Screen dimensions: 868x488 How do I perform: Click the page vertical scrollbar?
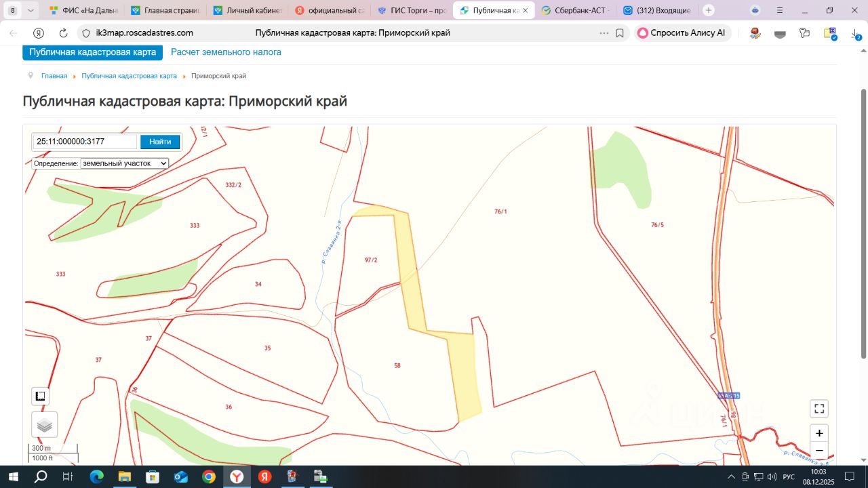[863, 224]
